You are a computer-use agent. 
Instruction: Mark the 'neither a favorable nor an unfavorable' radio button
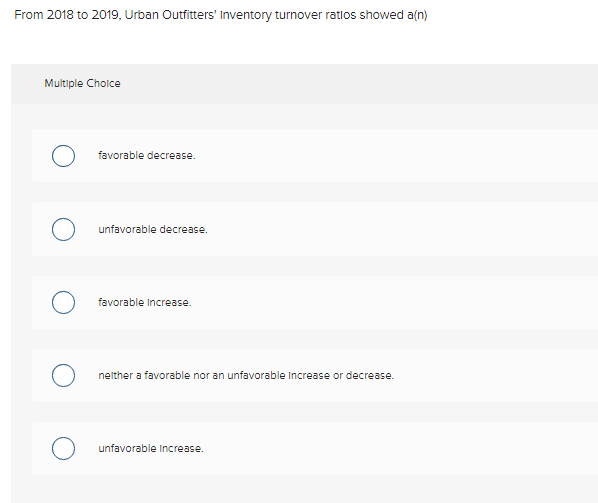[x=63, y=375]
